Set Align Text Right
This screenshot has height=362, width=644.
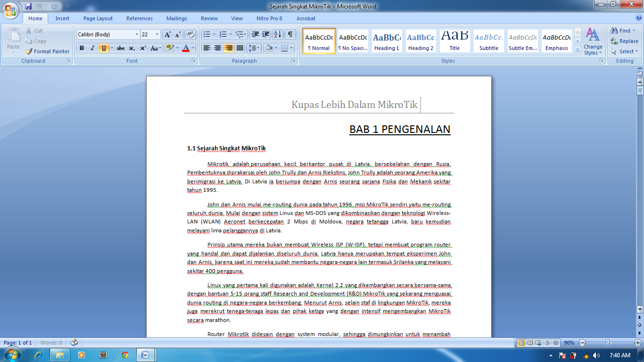[229, 48]
